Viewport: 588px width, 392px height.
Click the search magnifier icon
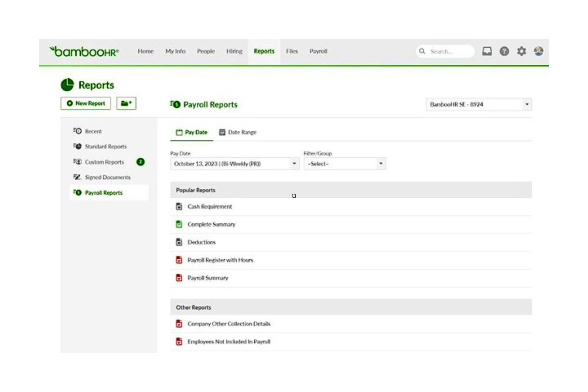pos(422,51)
